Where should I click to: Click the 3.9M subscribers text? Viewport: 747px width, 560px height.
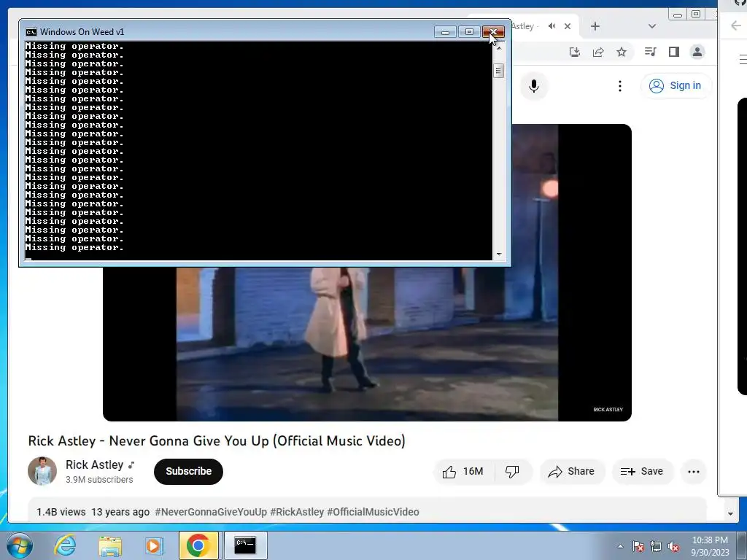(x=99, y=480)
